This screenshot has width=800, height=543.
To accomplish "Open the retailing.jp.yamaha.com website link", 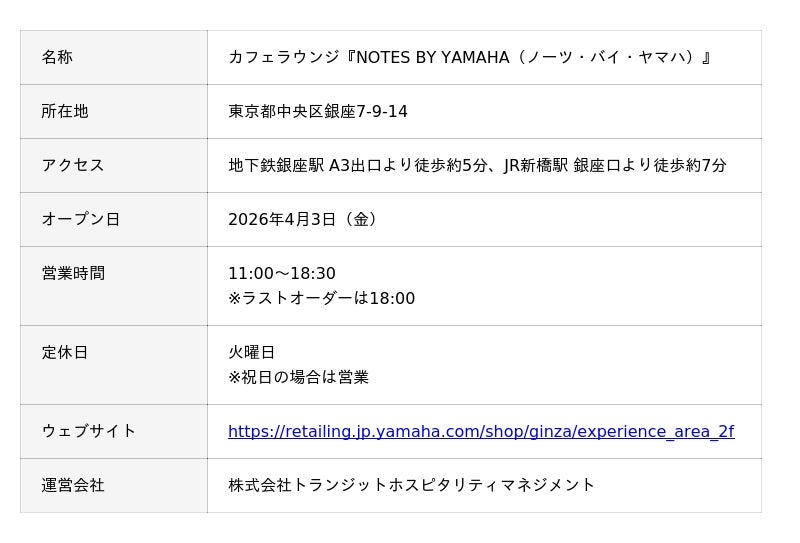I will [x=480, y=432].
